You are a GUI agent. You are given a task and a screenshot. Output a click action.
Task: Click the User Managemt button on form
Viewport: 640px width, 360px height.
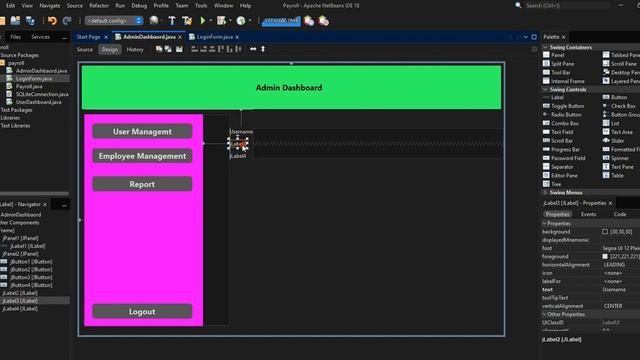point(142,131)
